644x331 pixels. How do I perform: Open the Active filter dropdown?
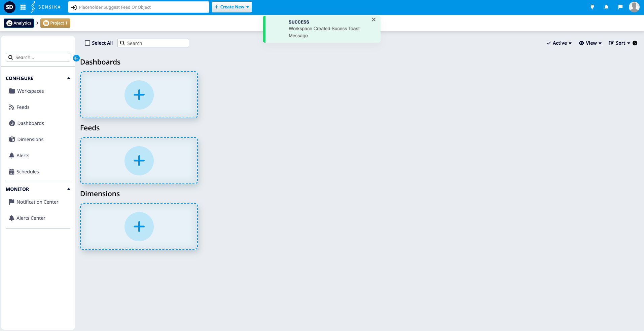tap(559, 43)
